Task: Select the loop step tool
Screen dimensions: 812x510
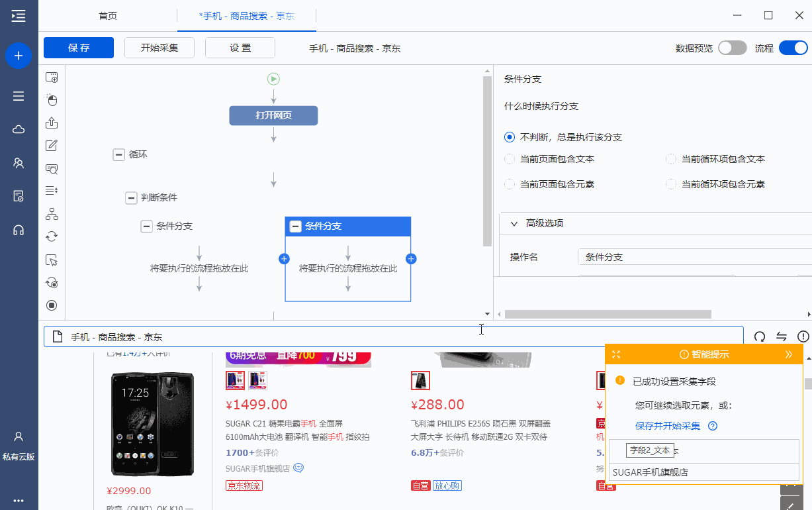Action: (52, 236)
